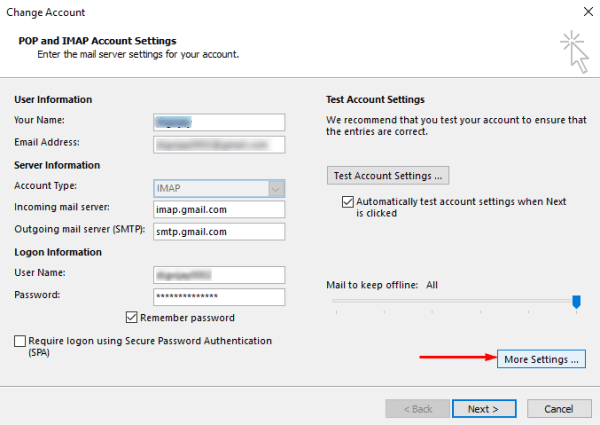Focus the Email Address text box
Image resolution: width=600 pixels, height=425 pixels.
pos(219,144)
